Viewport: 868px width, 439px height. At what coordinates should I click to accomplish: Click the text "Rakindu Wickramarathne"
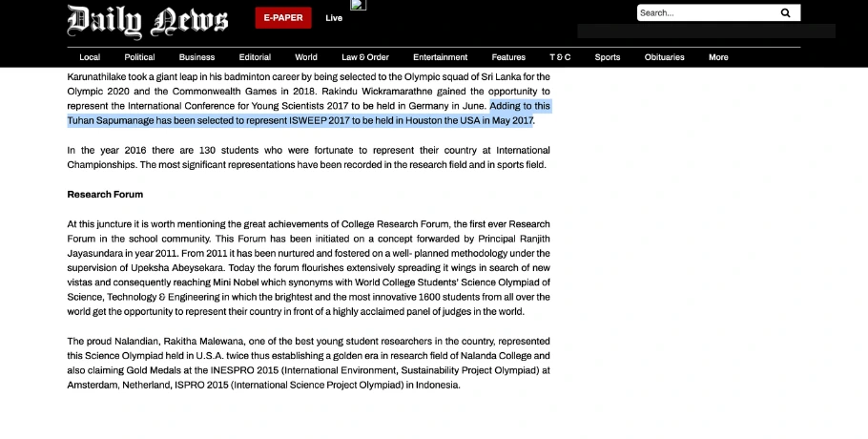(377, 92)
